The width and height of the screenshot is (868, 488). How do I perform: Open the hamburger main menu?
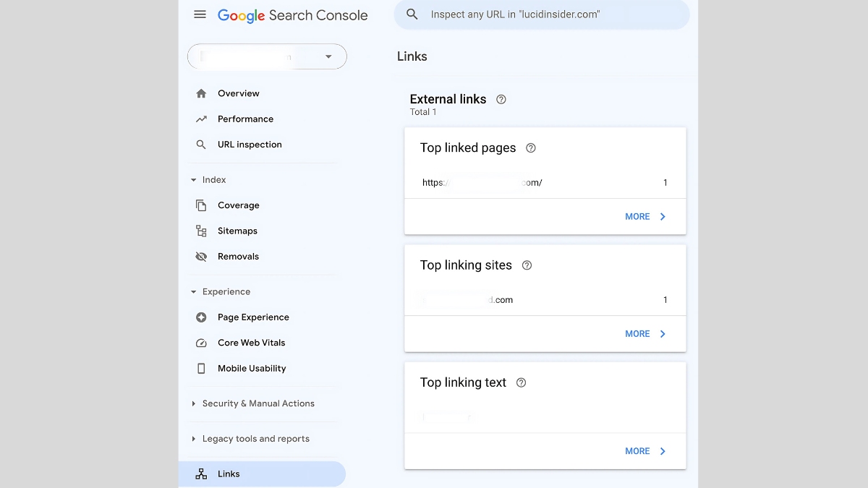[200, 14]
